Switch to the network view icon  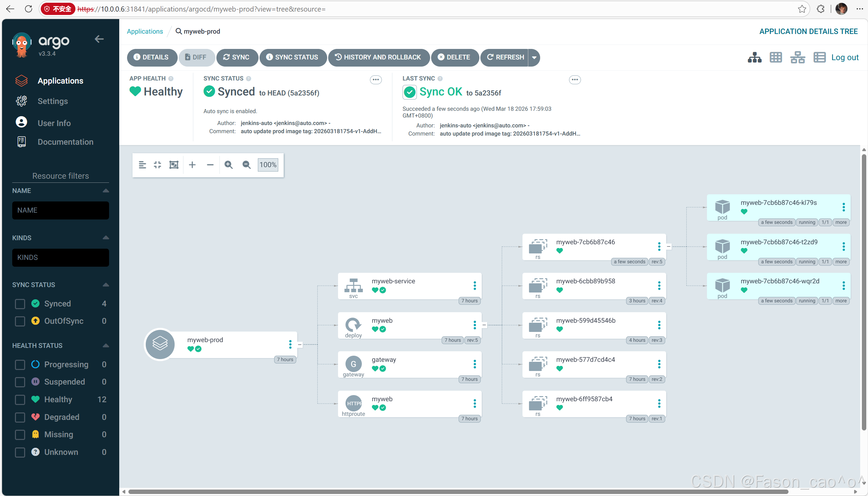[797, 57]
